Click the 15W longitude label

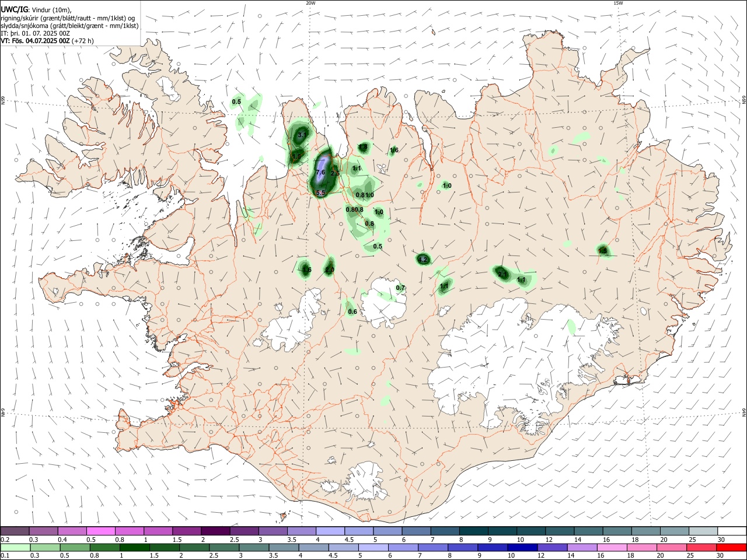click(x=618, y=3)
